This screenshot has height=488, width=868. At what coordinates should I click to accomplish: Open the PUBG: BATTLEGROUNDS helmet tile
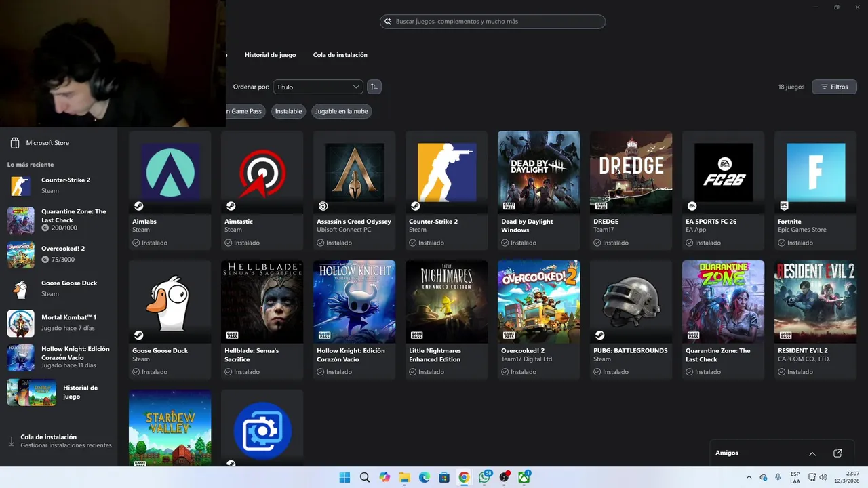click(x=631, y=320)
